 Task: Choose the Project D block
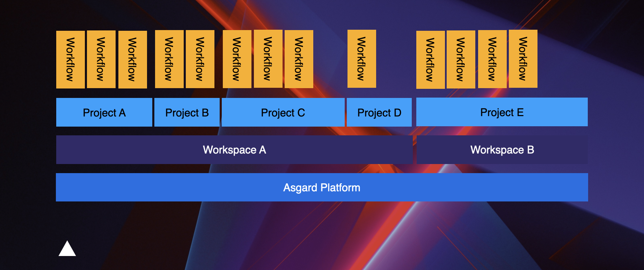pyautogui.click(x=379, y=112)
